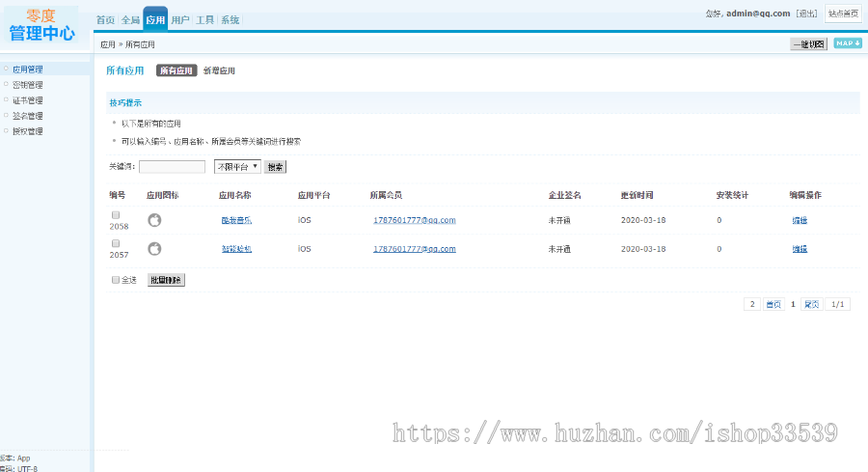Expand the 不限平台 platform dropdown
Image resolution: width=868 pixels, height=472 pixels.
coord(236,167)
